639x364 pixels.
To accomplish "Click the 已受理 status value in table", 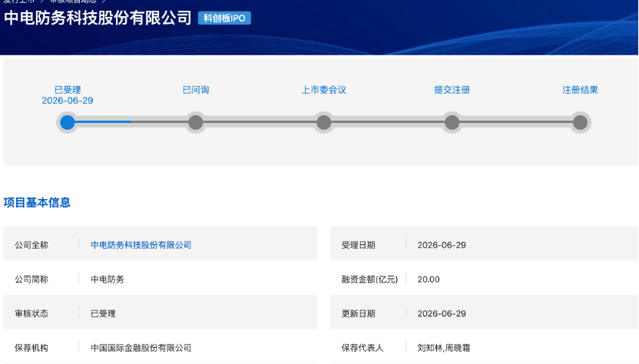I will (x=103, y=313).
